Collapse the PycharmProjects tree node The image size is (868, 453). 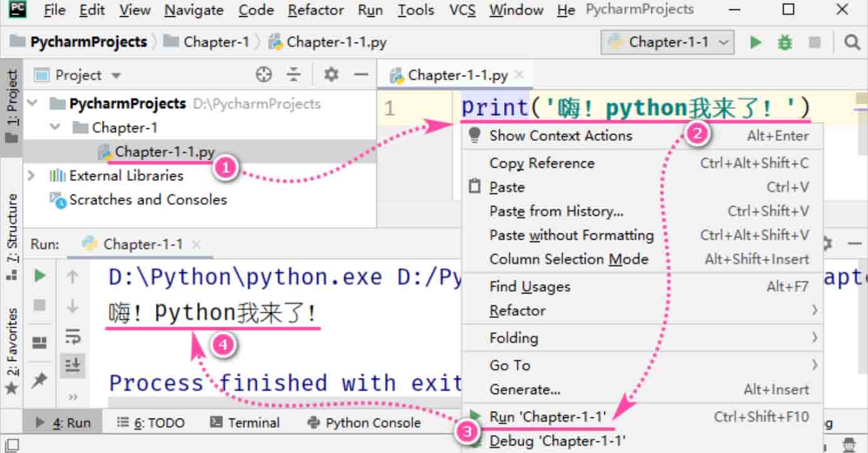point(33,103)
